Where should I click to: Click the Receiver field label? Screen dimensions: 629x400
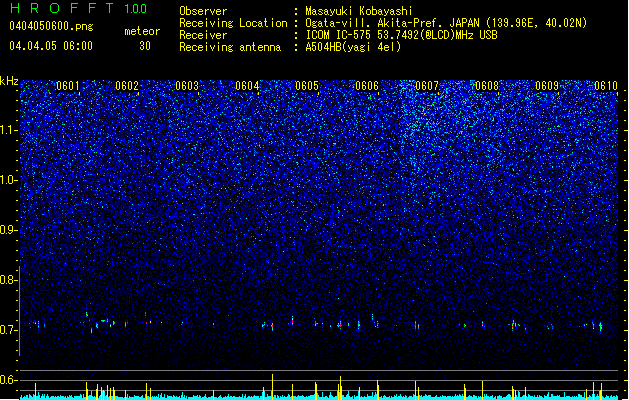tap(203, 35)
